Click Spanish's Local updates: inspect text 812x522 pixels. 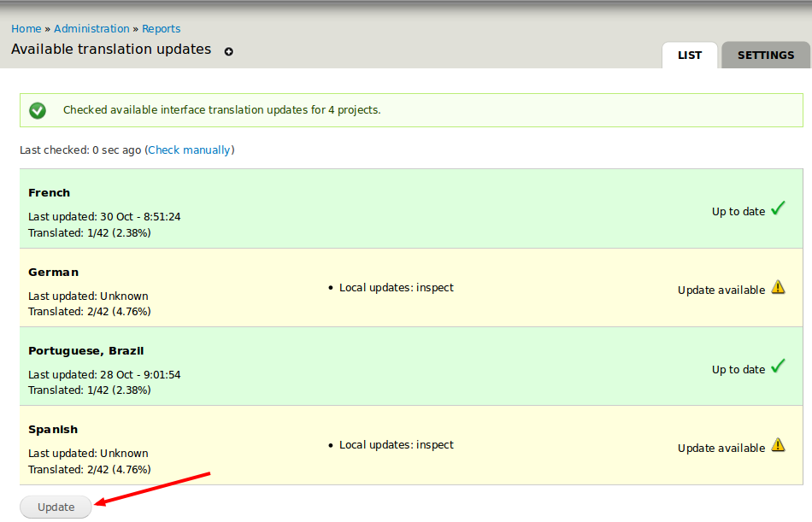396,445
